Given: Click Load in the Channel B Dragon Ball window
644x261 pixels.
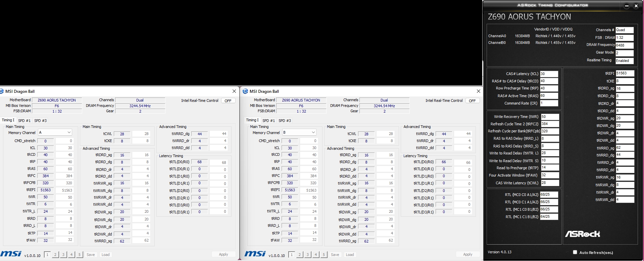Looking at the screenshot, I should pyautogui.click(x=350, y=255).
